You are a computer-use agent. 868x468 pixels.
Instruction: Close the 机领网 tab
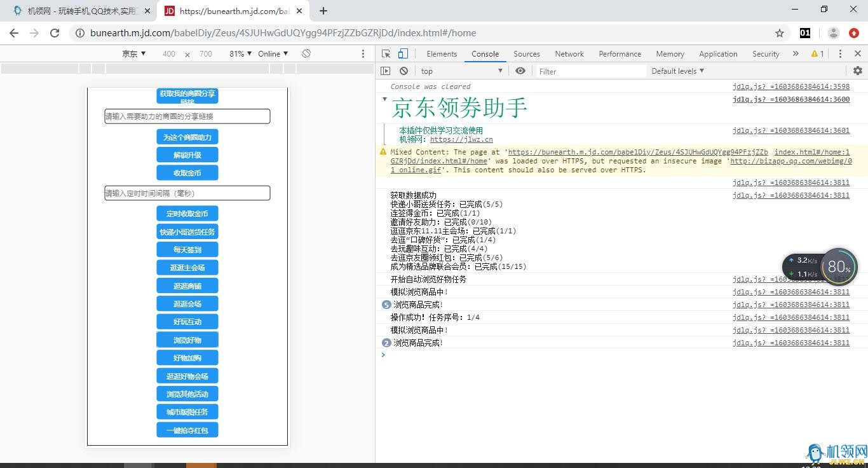point(147,11)
